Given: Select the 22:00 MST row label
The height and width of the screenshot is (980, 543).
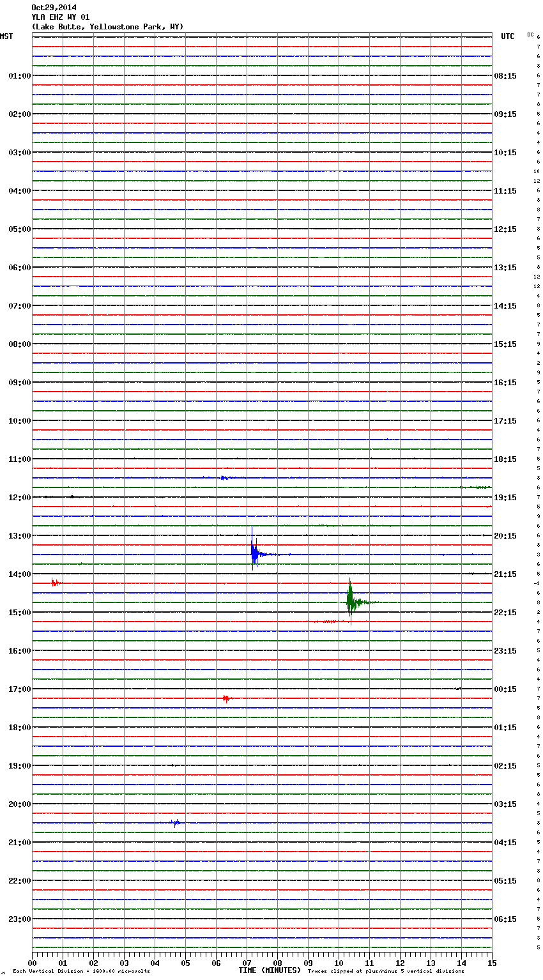Looking at the screenshot, I should click(19, 881).
